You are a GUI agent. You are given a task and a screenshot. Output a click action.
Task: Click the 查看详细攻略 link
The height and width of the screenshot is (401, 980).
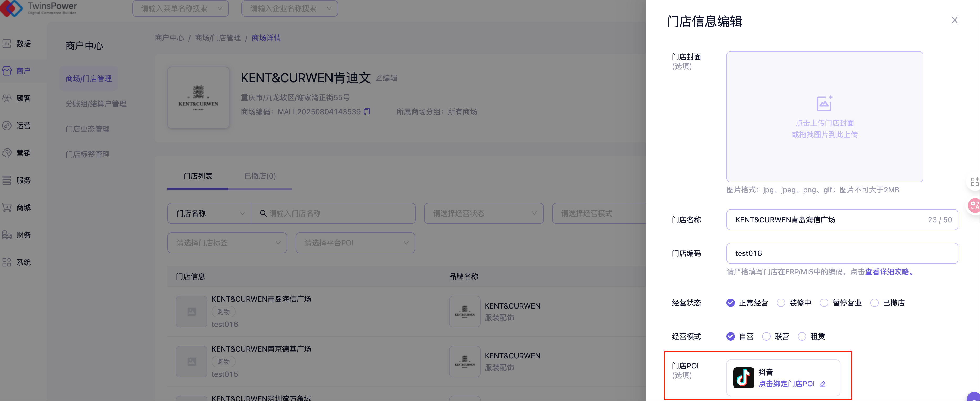click(x=887, y=271)
